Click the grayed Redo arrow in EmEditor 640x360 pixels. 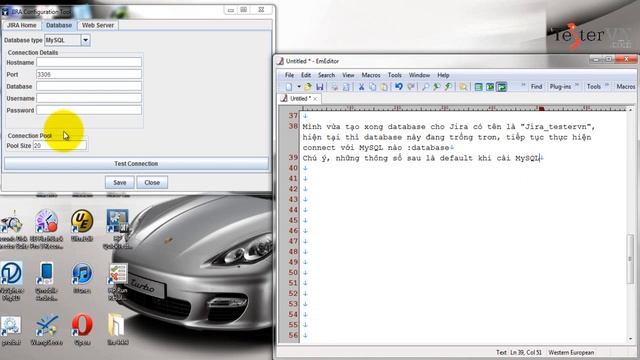click(x=411, y=87)
